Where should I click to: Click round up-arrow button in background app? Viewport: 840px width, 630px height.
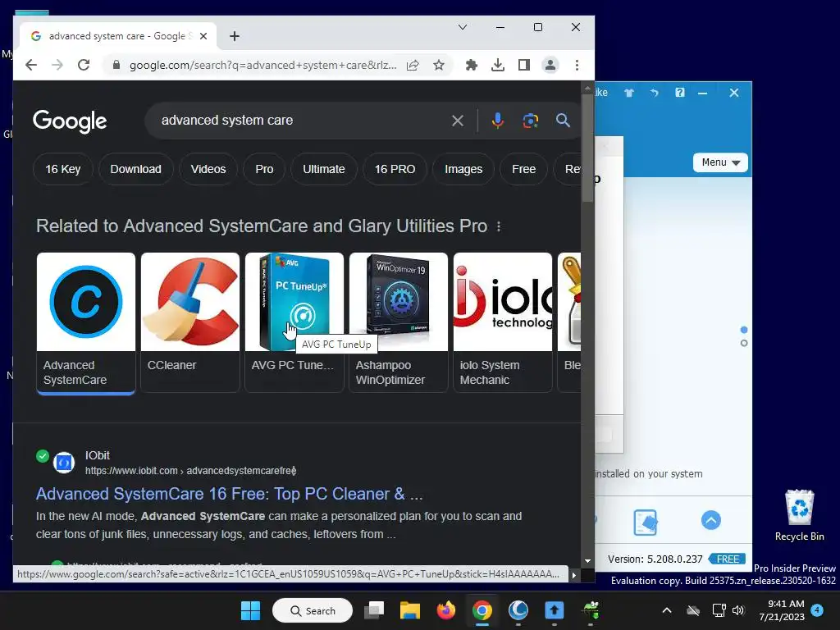711,520
